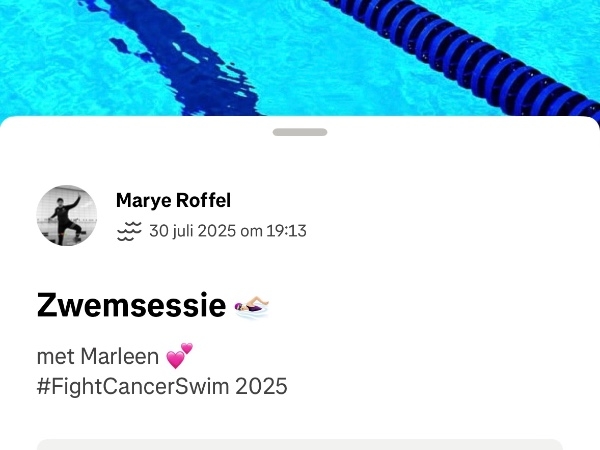This screenshot has height=450, width=600.
Task: Open the #FightCancerSwim hashtag
Action: tap(133, 386)
